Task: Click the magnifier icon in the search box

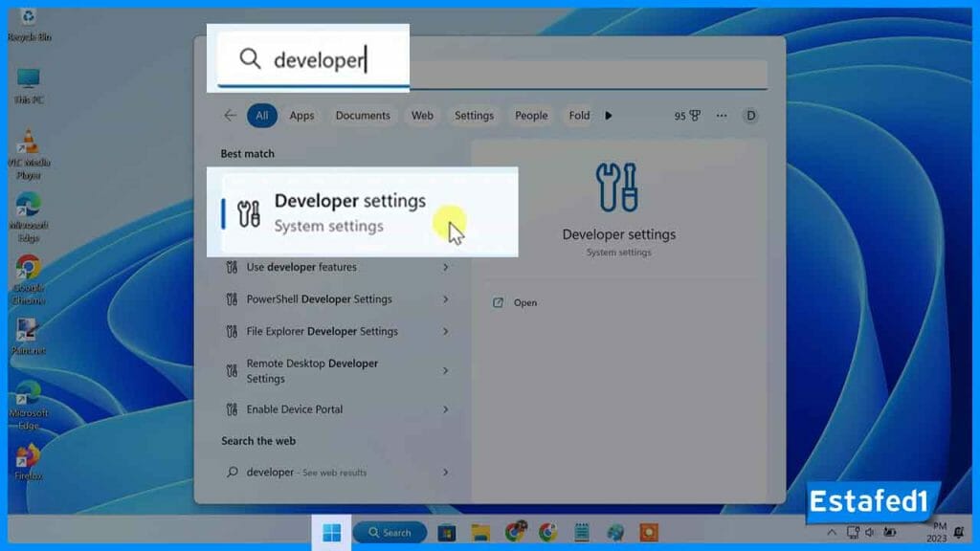Action: pos(250,58)
